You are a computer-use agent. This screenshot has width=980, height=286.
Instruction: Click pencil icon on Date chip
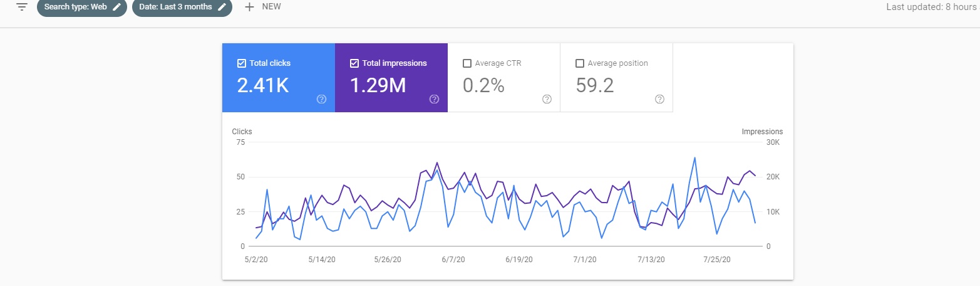pyautogui.click(x=221, y=7)
